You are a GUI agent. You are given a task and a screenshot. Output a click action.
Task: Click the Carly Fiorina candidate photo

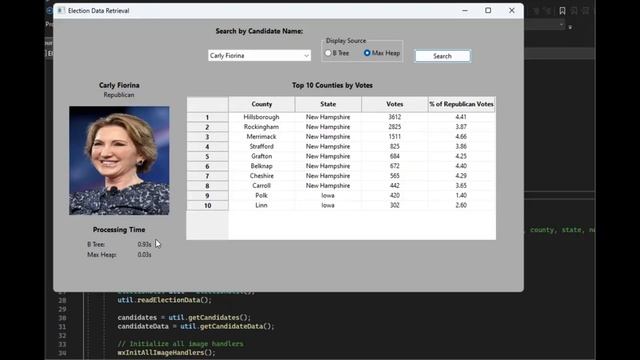119,160
